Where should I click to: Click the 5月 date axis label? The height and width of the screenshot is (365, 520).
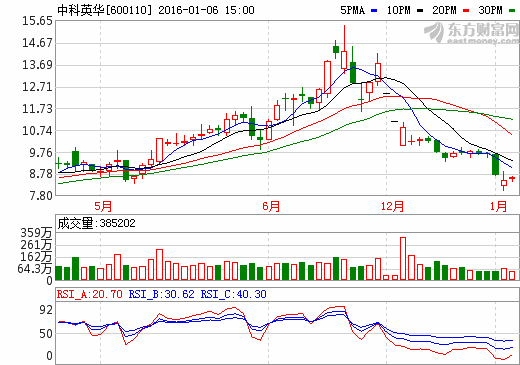click(x=103, y=206)
